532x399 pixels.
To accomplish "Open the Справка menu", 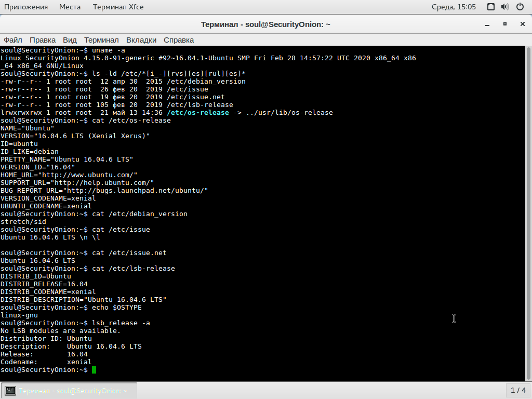I will [179, 40].
